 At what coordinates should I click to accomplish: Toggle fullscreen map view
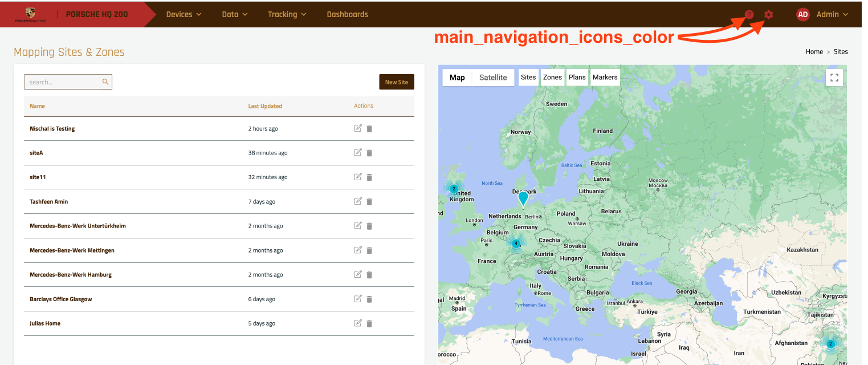click(834, 78)
